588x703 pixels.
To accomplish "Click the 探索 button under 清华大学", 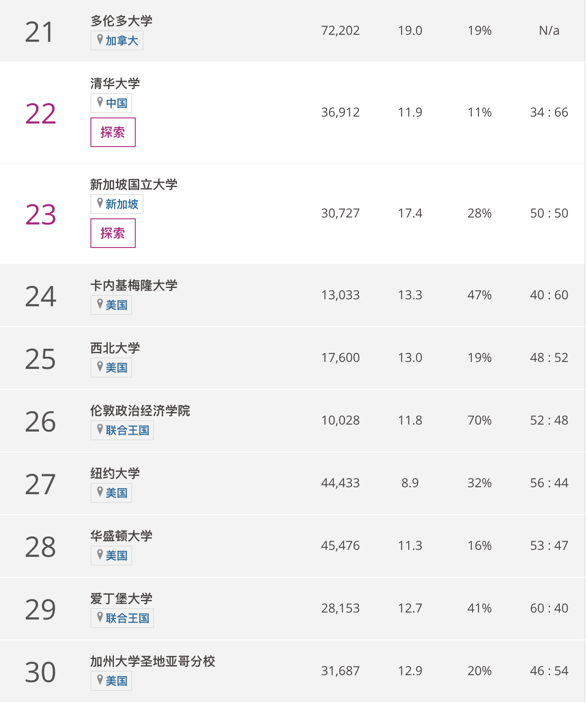I will [x=113, y=132].
